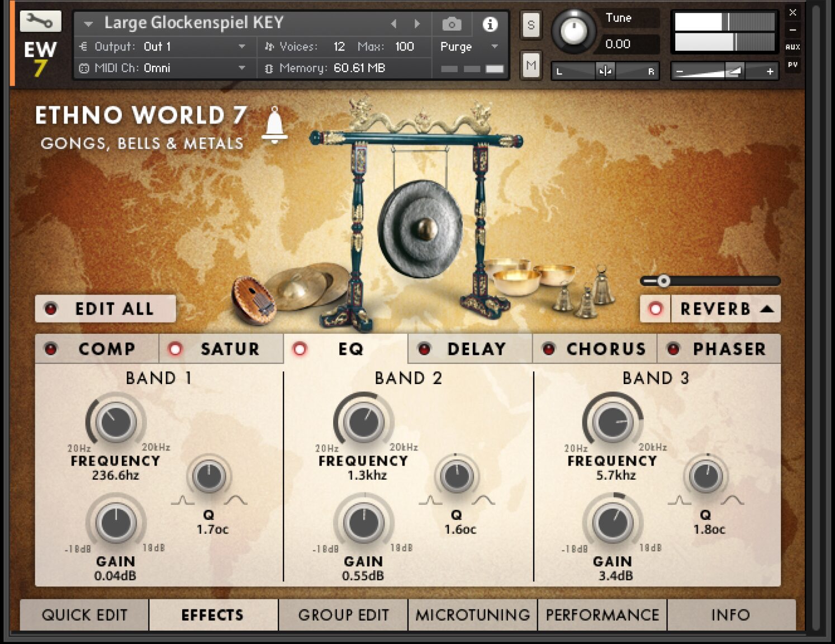Click the master volume slider
The width and height of the screenshot is (835, 644).
point(725,72)
